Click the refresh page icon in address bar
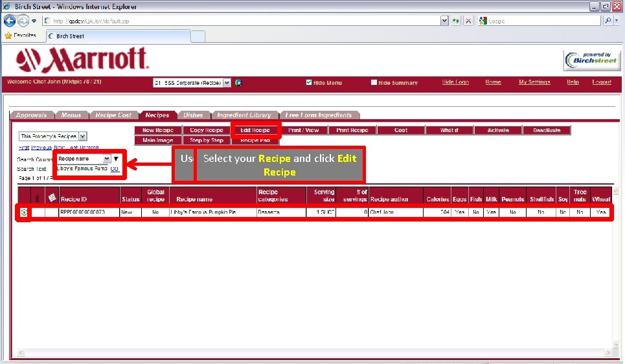625x364 pixels. pyautogui.click(x=456, y=21)
